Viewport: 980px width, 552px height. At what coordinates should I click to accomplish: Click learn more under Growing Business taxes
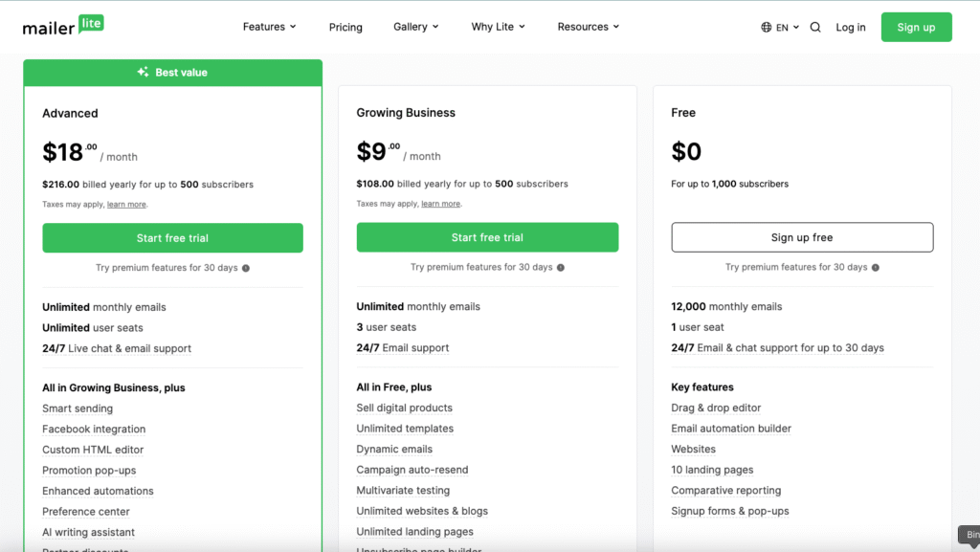[440, 204]
